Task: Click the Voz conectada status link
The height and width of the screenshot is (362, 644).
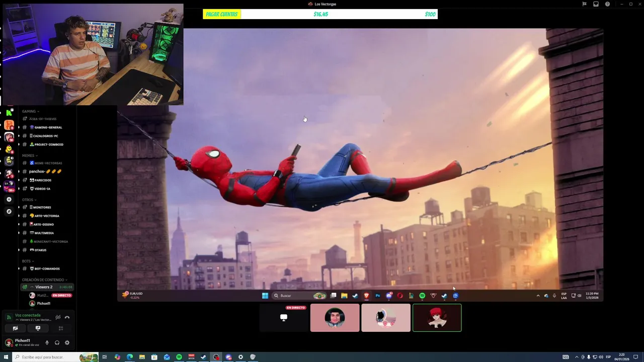Action: (x=28, y=315)
